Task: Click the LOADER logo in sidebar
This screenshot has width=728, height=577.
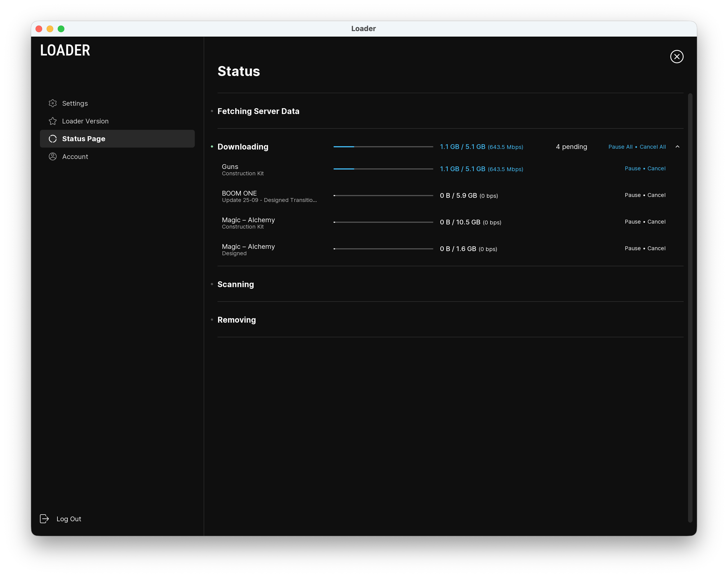Action: click(65, 51)
